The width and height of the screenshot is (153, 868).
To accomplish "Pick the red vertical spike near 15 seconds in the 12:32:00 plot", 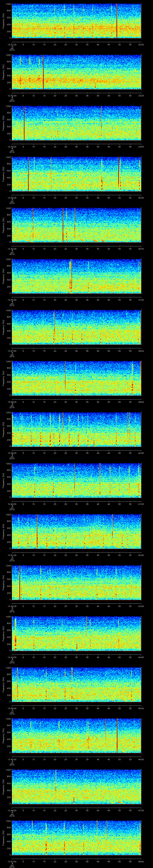I will click(43, 72).
